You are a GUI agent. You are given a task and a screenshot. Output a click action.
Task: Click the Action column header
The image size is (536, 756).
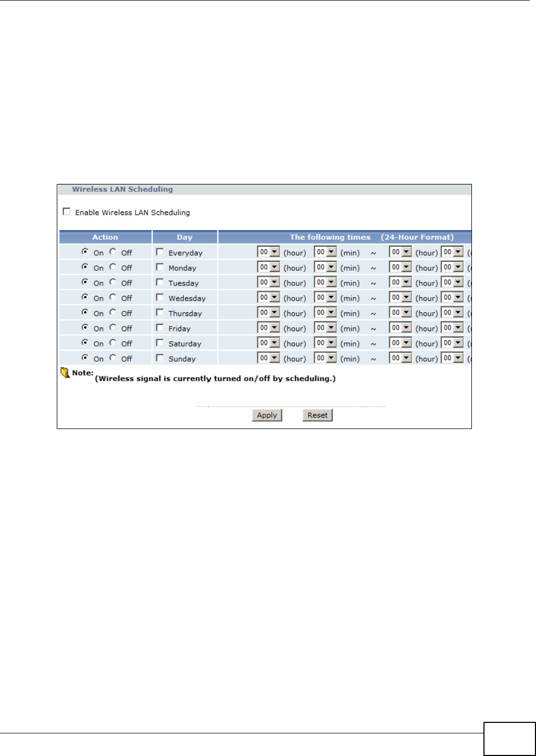[105, 237]
